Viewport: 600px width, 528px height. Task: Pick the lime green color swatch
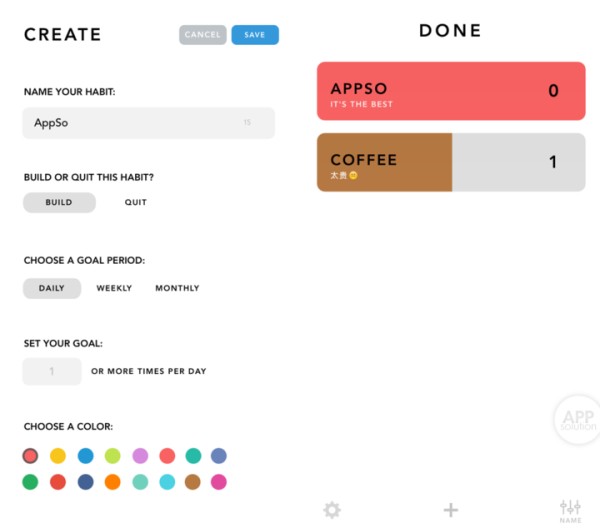[x=112, y=456]
